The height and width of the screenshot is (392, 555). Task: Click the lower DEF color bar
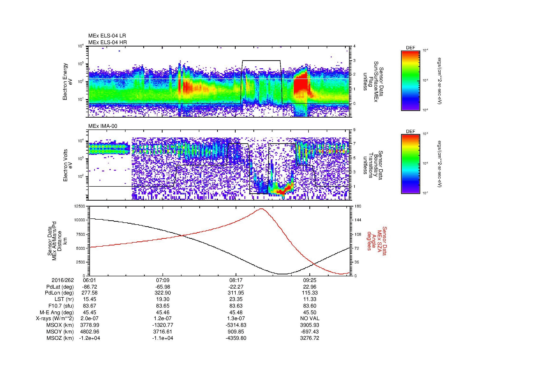[410, 164]
